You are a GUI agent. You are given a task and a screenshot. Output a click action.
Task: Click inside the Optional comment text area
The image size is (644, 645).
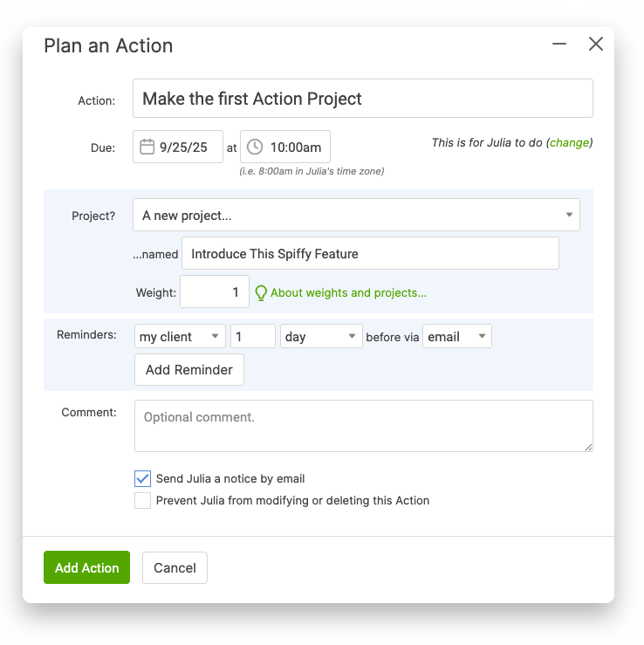363,426
